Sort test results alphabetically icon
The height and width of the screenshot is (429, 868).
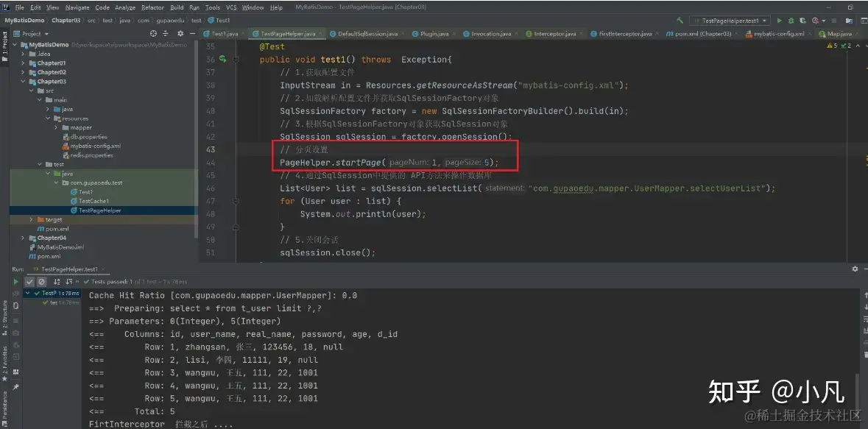pos(56,282)
